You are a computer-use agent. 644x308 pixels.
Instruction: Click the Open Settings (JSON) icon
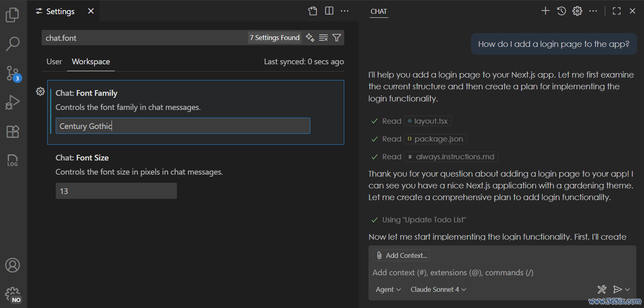pos(313,11)
